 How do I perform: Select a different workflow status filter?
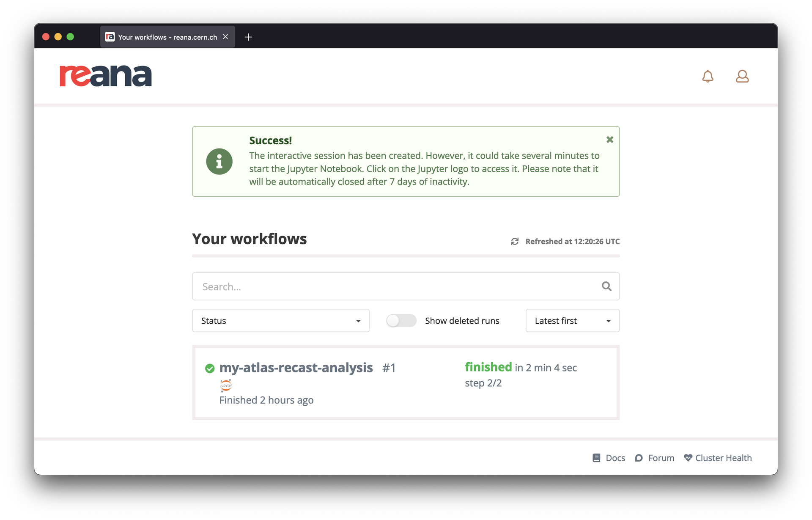click(281, 320)
